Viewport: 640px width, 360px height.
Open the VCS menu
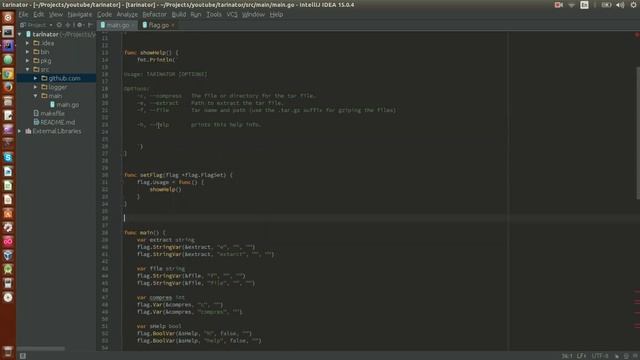[x=232, y=14]
